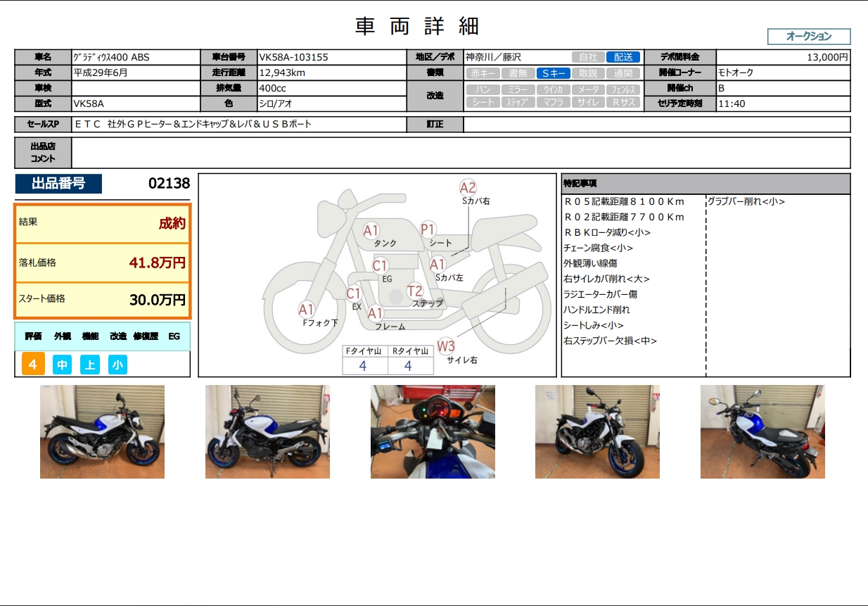Viewport: 868px width, 606px height.
Task: Click the A2 marker at right side cover
Action: (468, 187)
